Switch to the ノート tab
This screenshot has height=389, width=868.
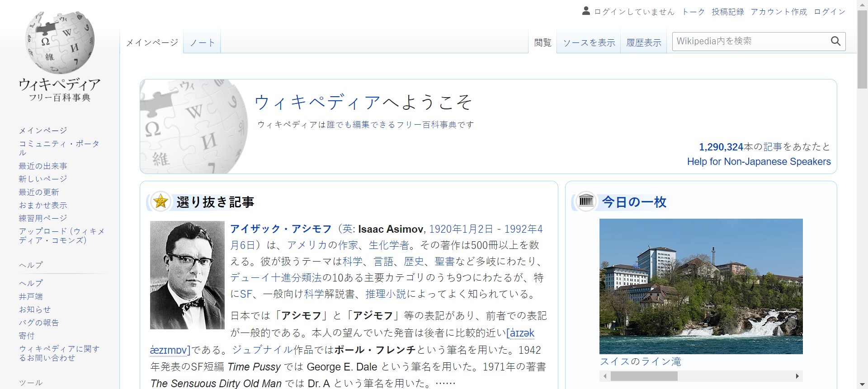pyautogui.click(x=202, y=42)
